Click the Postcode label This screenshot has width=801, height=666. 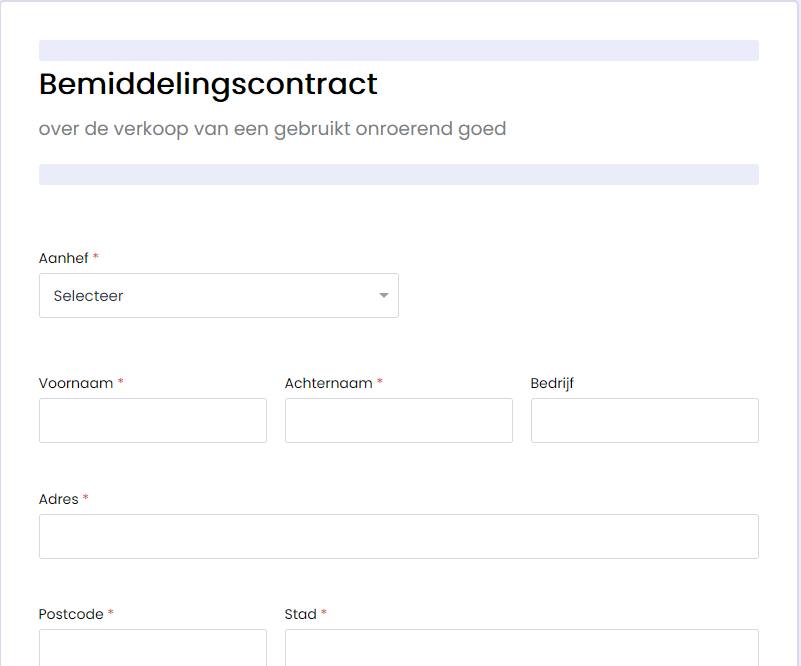71,614
